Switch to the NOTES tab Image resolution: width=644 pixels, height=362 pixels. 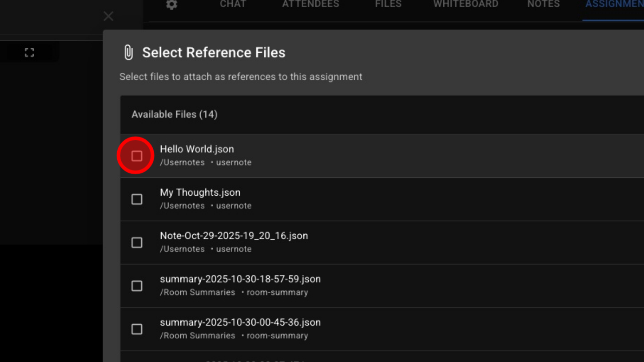pos(543,4)
